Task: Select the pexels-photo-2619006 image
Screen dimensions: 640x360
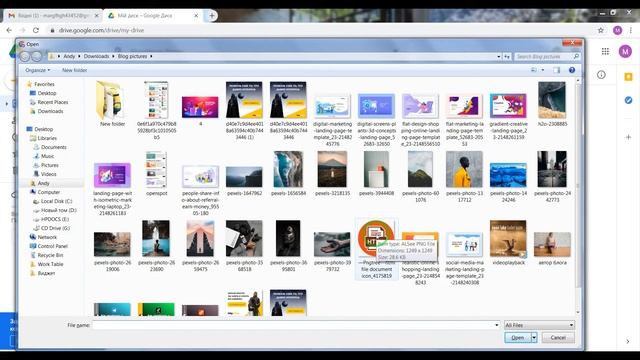Action: pyautogui.click(x=112, y=251)
